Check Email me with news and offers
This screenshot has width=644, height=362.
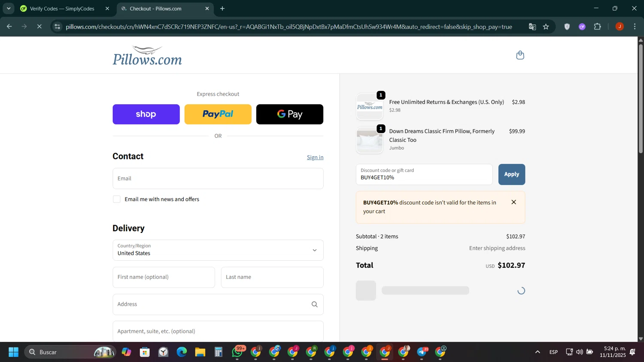116,199
